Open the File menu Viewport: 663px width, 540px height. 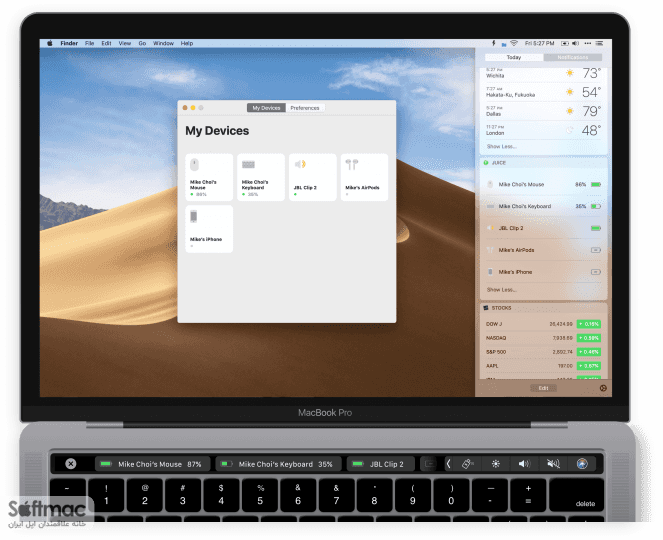tap(89, 43)
